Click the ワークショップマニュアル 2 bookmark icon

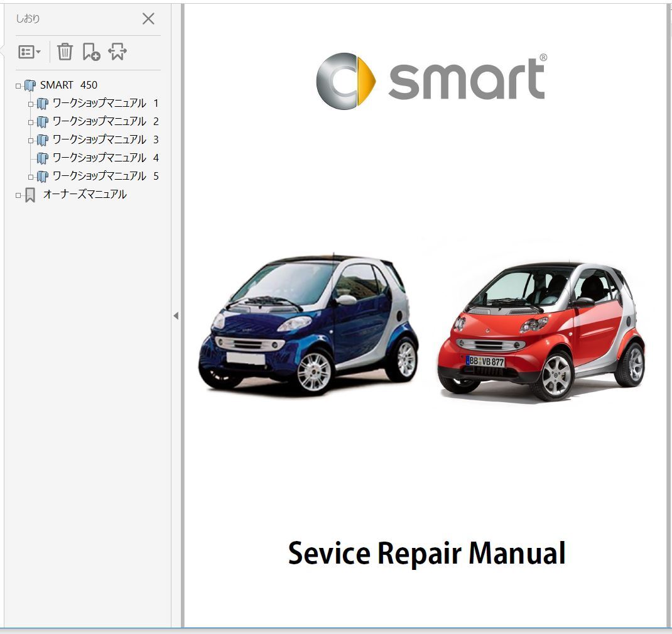click(42, 122)
